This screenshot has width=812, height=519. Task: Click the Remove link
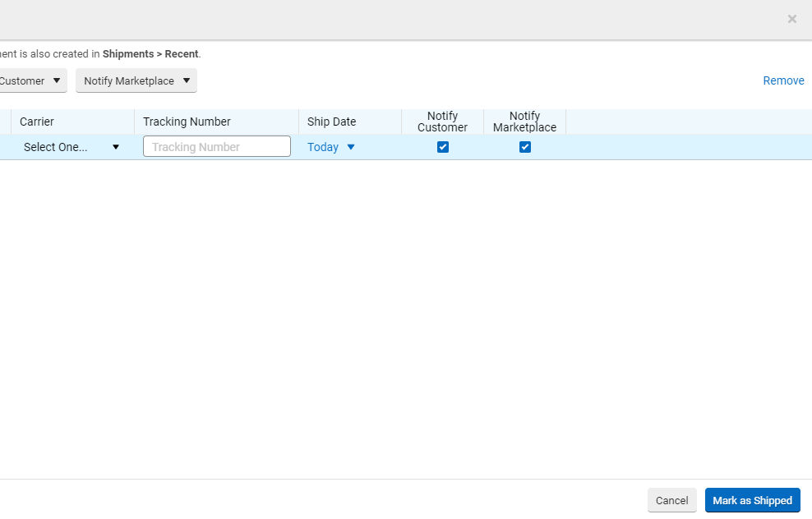(x=783, y=80)
